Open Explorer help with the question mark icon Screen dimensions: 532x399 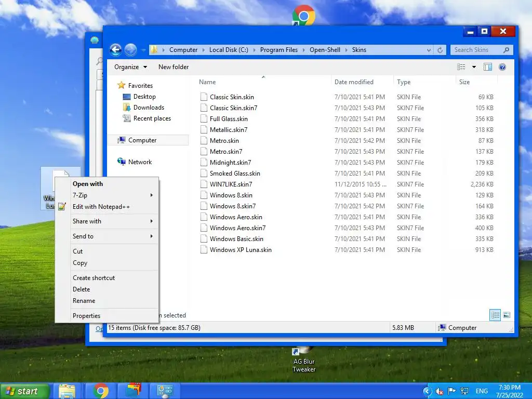502,67
